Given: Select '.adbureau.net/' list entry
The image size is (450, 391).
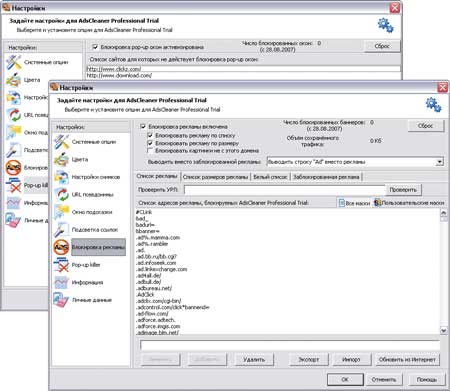Looking at the screenshot, I should [154, 288].
